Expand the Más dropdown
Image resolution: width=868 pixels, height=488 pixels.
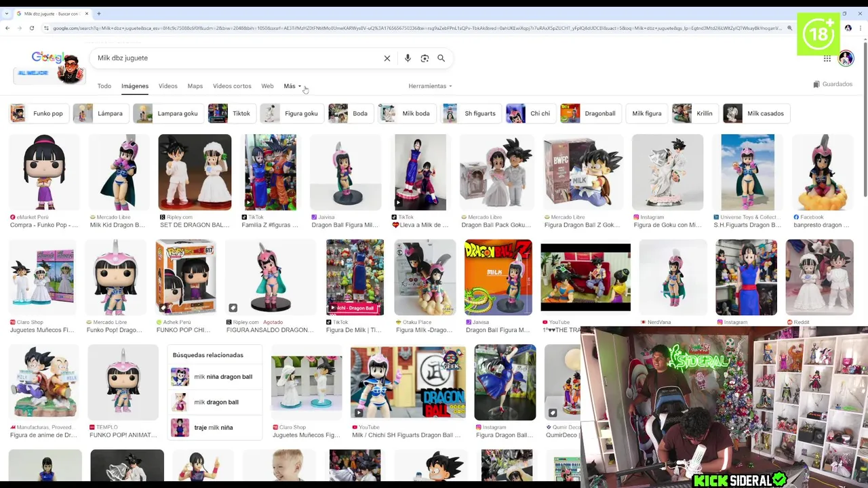pos(292,86)
